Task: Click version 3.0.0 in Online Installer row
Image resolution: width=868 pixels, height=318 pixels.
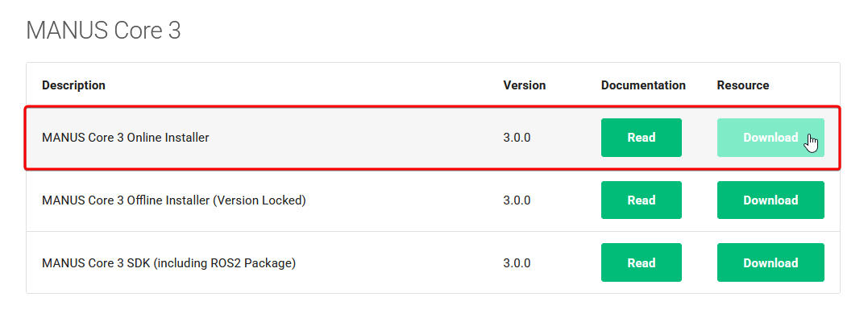Action: 517,138
